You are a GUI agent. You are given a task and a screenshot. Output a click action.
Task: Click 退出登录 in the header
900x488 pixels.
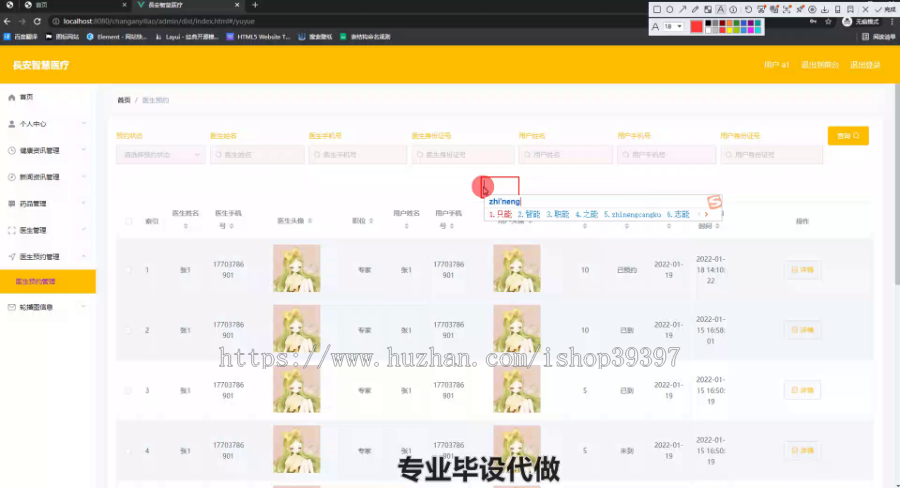tap(865, 65)
